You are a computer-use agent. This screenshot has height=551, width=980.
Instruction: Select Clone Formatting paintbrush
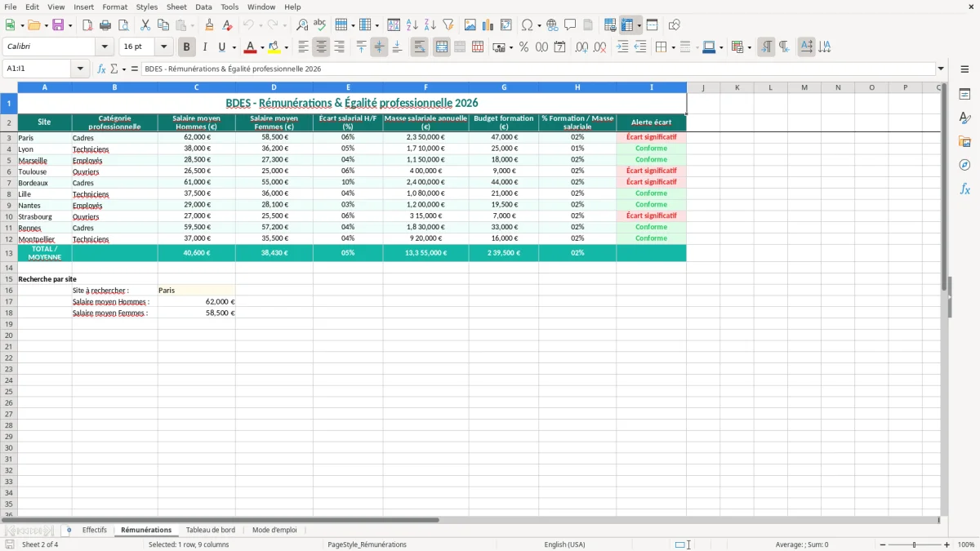point(210,25)
